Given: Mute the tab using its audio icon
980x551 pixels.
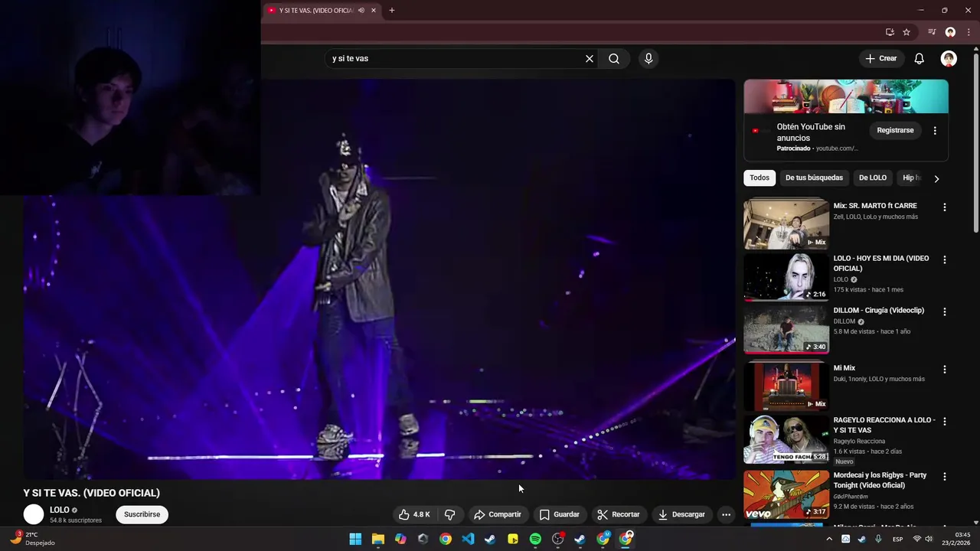Looking at the screenshot, I should coord(361,11).
